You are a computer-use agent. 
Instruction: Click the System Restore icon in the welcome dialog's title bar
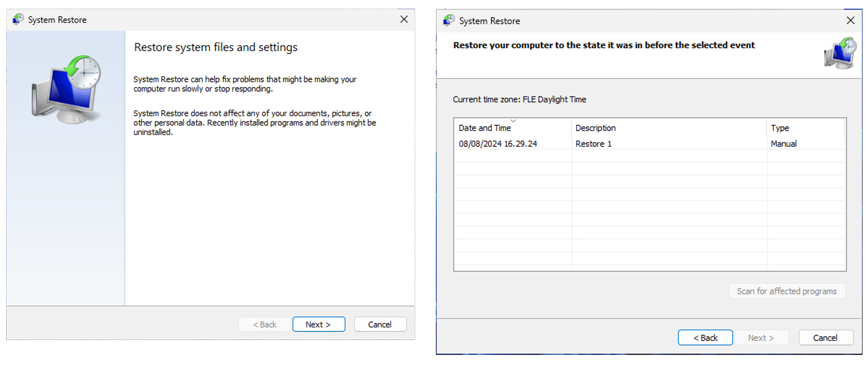coord(18,20)
